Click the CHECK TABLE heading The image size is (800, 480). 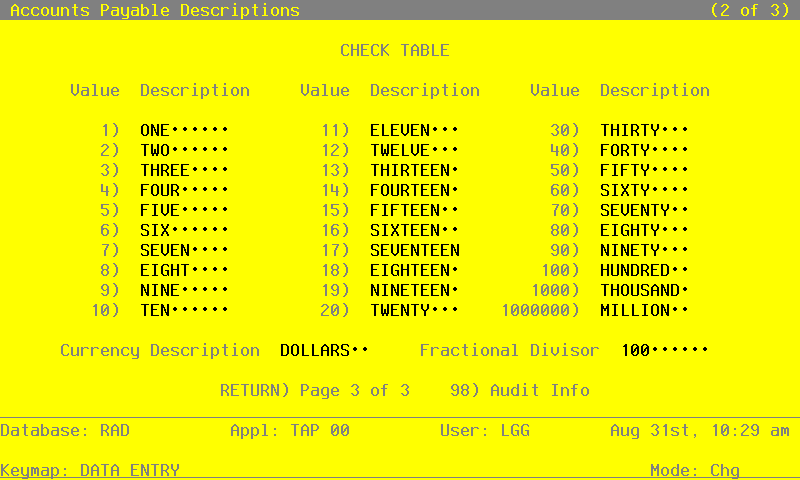point(394,50)
